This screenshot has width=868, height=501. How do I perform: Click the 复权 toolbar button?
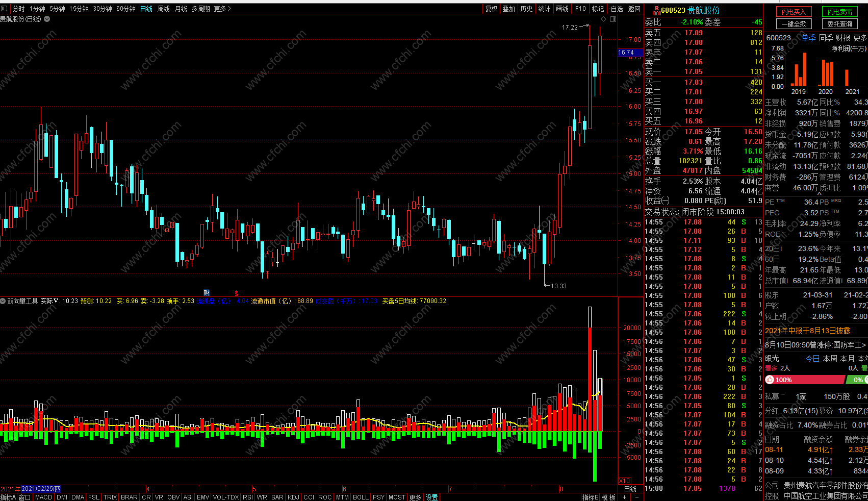pos(491,9)
